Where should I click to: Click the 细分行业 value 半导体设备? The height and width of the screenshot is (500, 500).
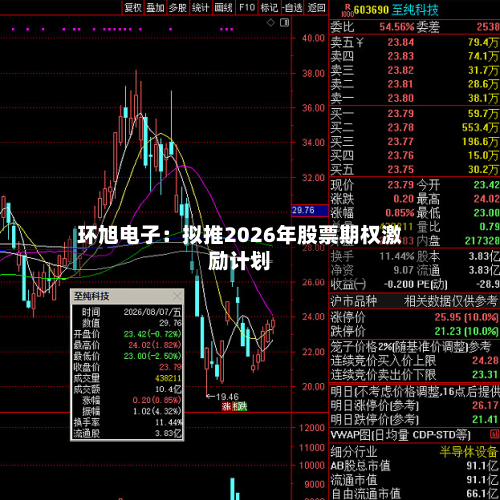pos(469,452)
